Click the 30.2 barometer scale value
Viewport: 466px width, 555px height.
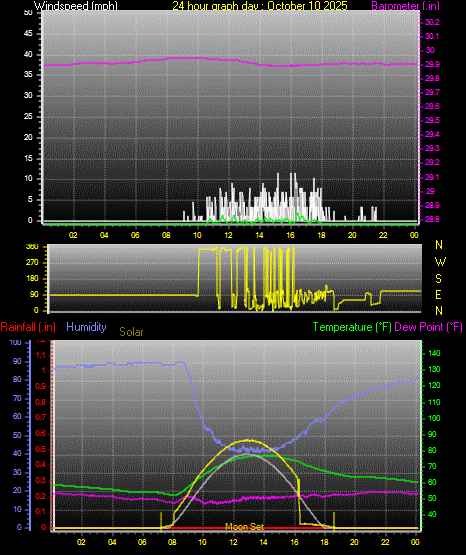(432, 22)
